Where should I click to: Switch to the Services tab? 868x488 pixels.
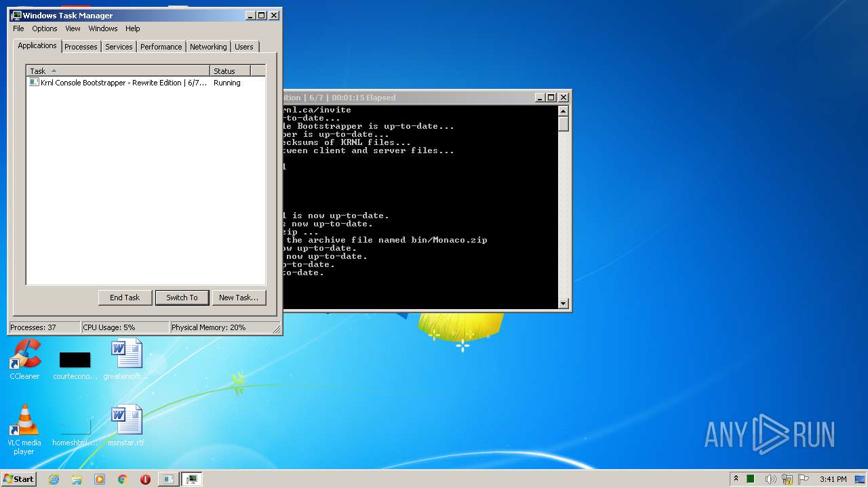119,47
